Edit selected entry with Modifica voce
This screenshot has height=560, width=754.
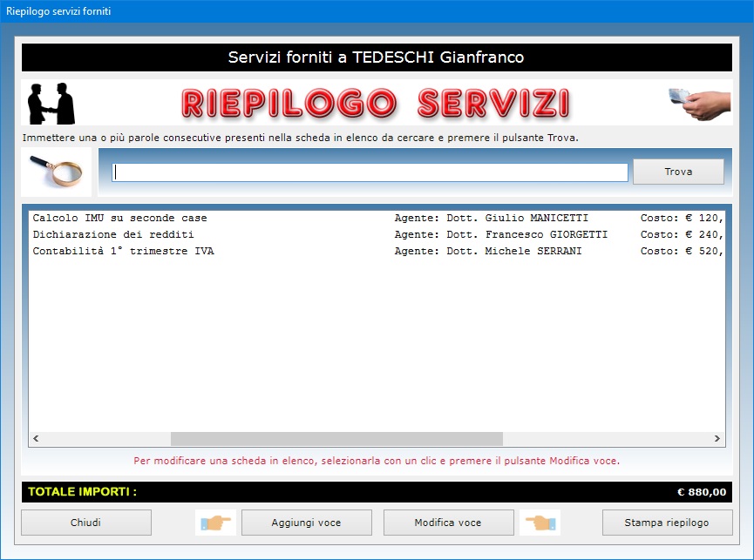point(448,523)
